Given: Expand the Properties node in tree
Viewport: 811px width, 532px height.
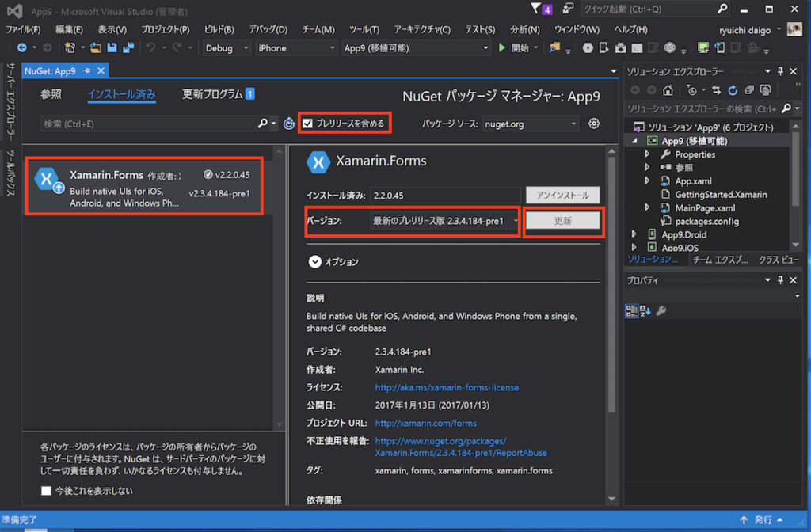Looking at the screenshot, I should click(648, 154).
